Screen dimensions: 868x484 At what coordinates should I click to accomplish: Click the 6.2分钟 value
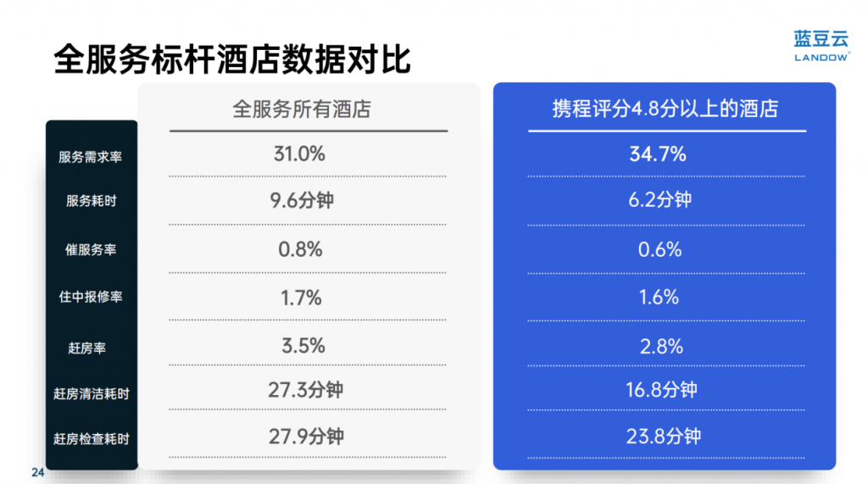[659, 199]
